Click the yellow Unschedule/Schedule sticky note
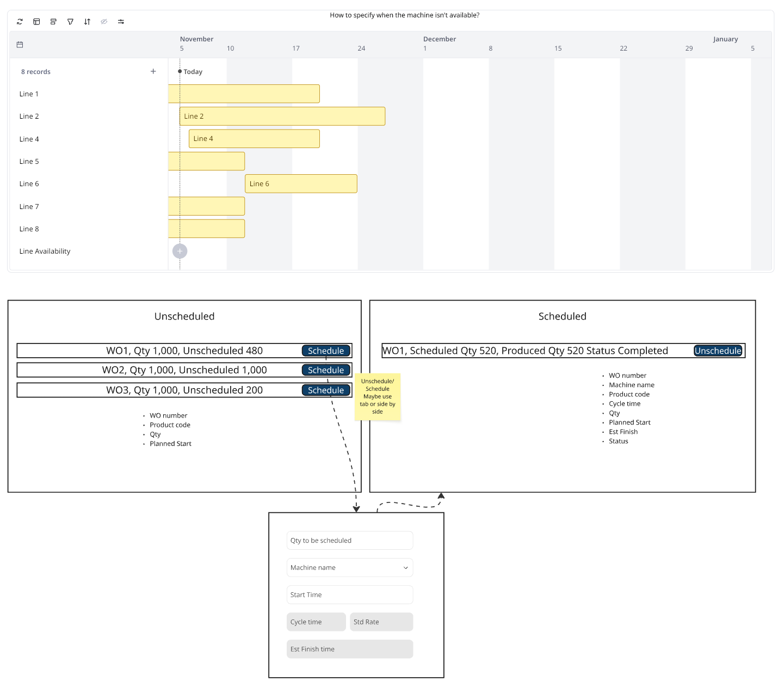Image resolution: width=784 pixels, height=687 pixels. (378, 397)
